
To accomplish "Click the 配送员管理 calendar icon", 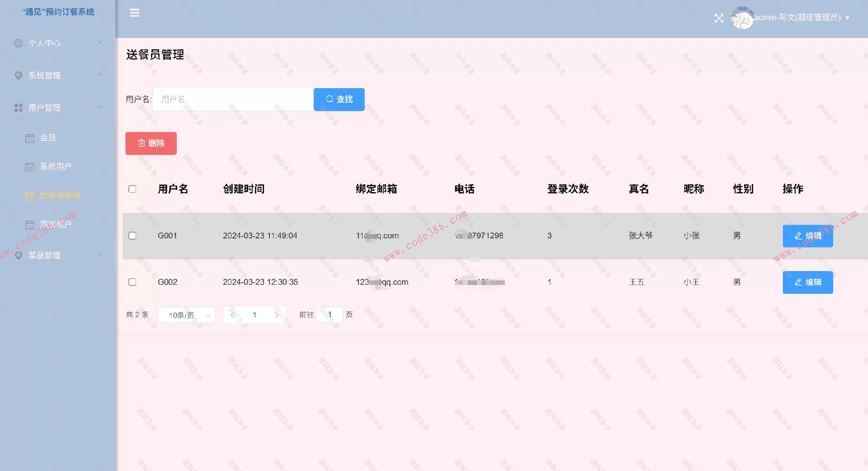I will [x=30, y=196].
